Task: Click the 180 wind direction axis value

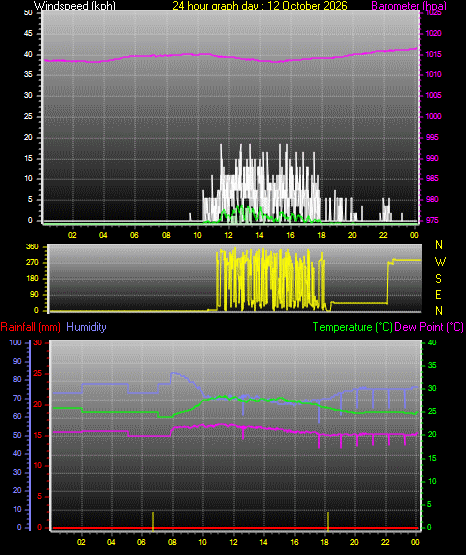Action: pos(32,279)
